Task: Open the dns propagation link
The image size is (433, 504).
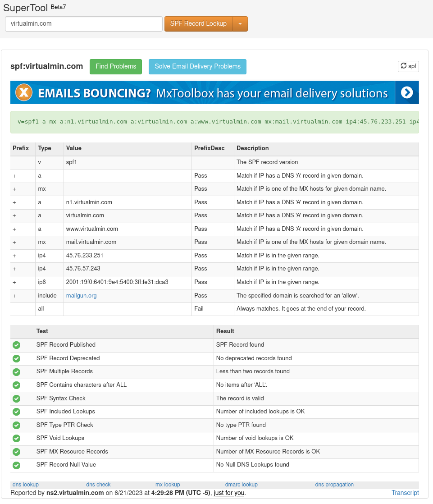Action: click(334, 484)
